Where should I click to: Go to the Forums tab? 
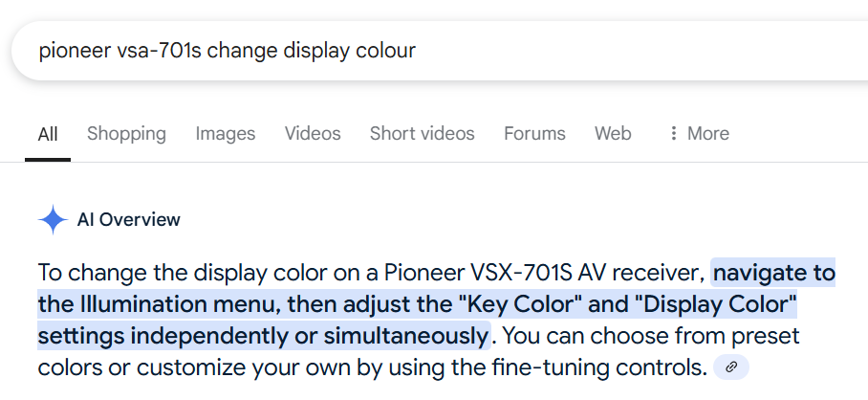click(534, 134)
